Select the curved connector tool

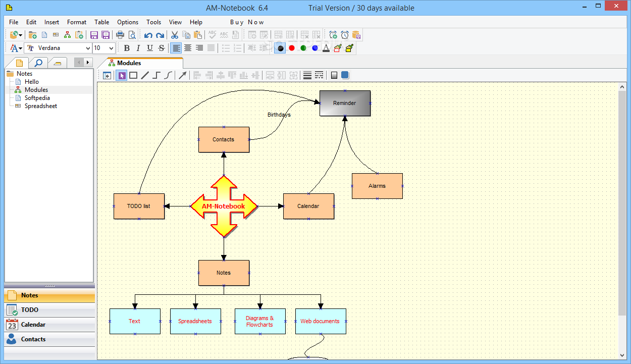tap(168, 76)
